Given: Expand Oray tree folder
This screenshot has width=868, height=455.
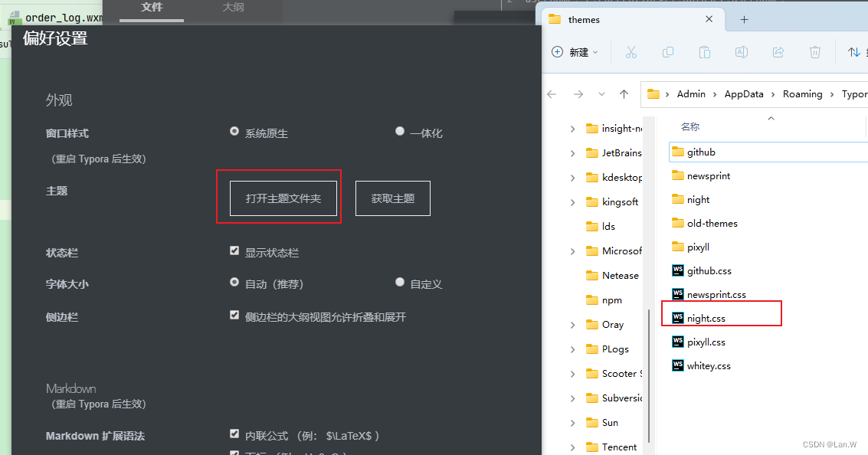Looking at the screenshot, I should 572,325.
